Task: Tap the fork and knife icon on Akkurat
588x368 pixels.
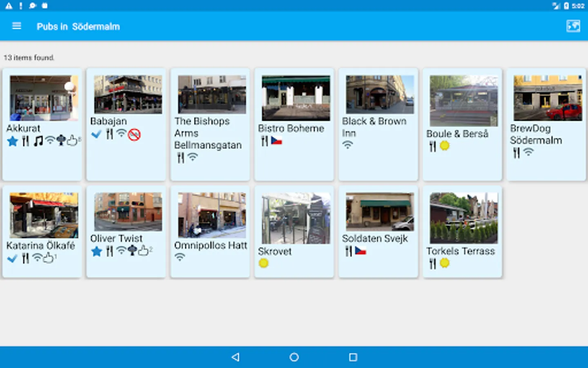Action: pos(26,141)
